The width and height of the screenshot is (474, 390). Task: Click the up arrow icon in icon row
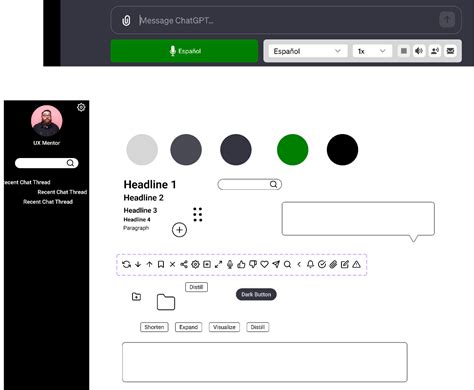[149, 265]
